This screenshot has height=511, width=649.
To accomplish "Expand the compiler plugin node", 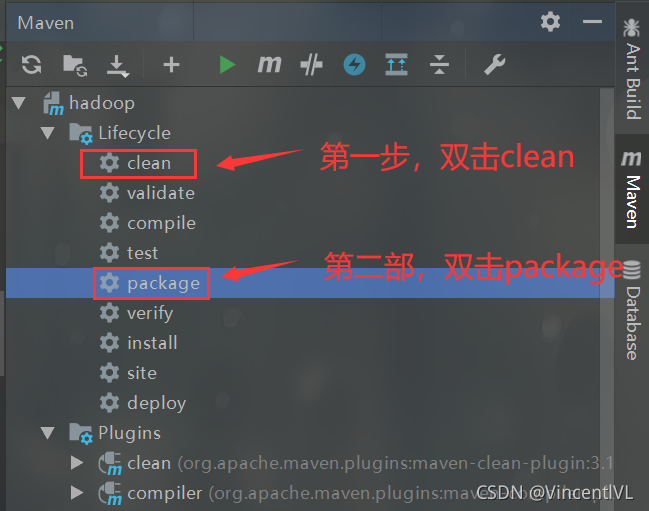I will tap(77, 493).
